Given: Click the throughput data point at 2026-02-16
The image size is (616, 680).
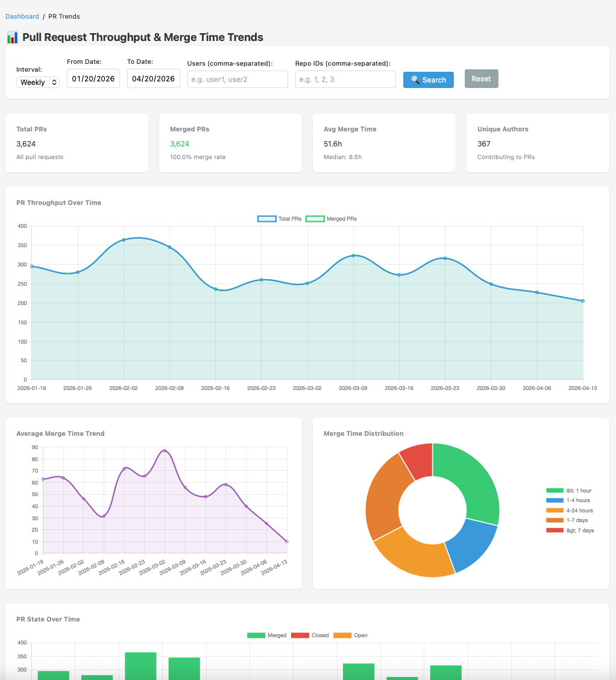Looking at the screenshot, I should click(215, 289).
